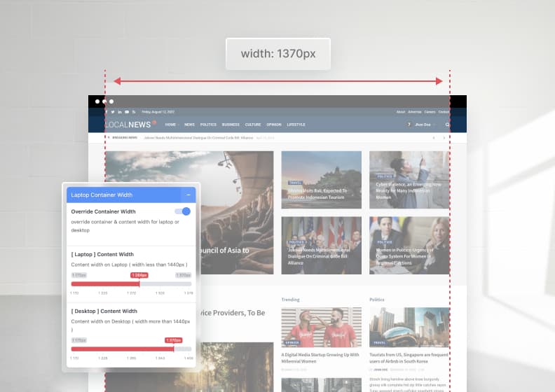Viewport: 555px width, 392px height.
Task: Open the LinkedIn social icon
Action: [x=119, y=112]
